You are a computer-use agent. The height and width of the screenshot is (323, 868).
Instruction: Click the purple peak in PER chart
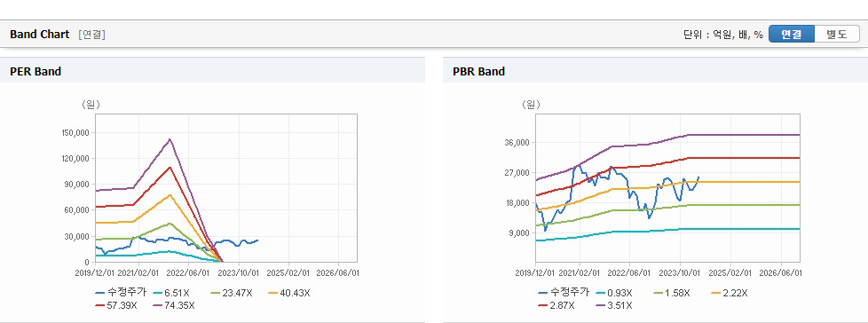170,139
